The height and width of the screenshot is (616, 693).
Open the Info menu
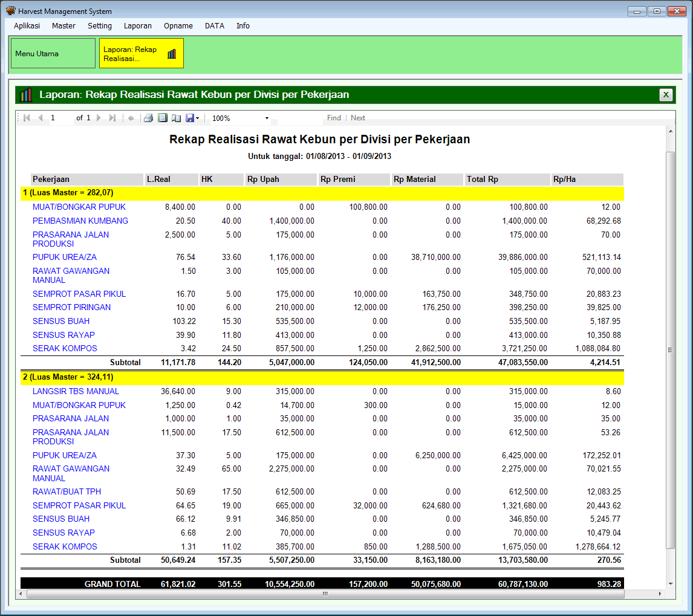[x=242, y=25]
